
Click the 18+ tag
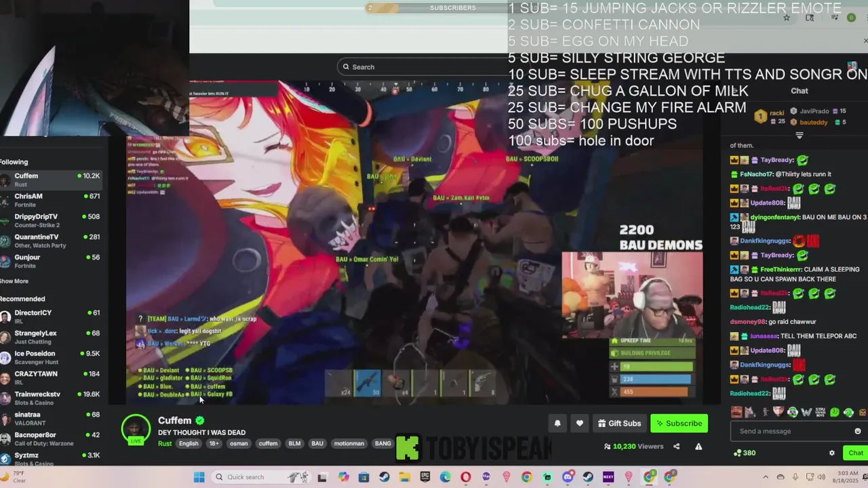(214, 444)
